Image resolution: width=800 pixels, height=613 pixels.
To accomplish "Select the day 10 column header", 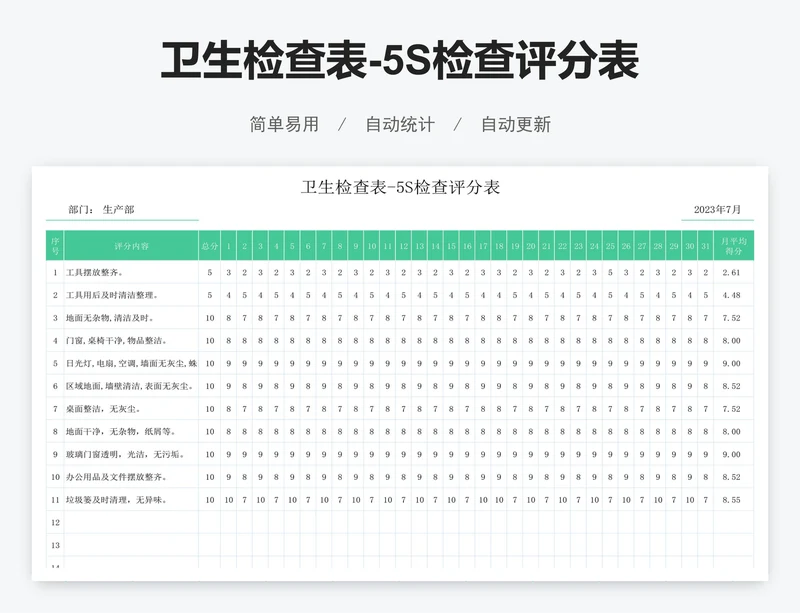I will coord(371,246).
